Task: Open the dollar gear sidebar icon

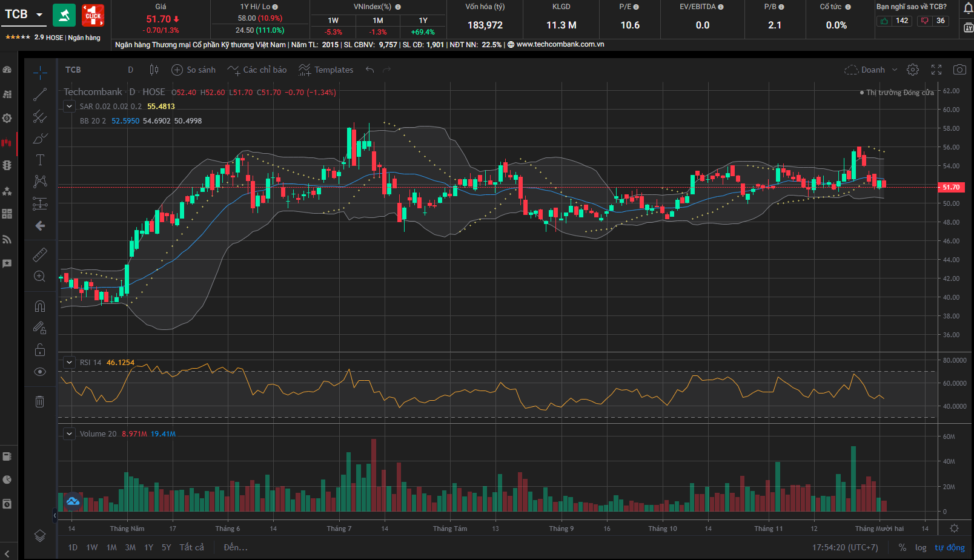Action: (7, 118)
